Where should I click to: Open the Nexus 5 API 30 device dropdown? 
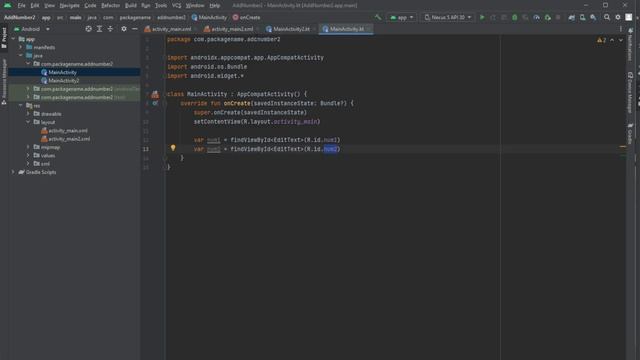point(448,17)
